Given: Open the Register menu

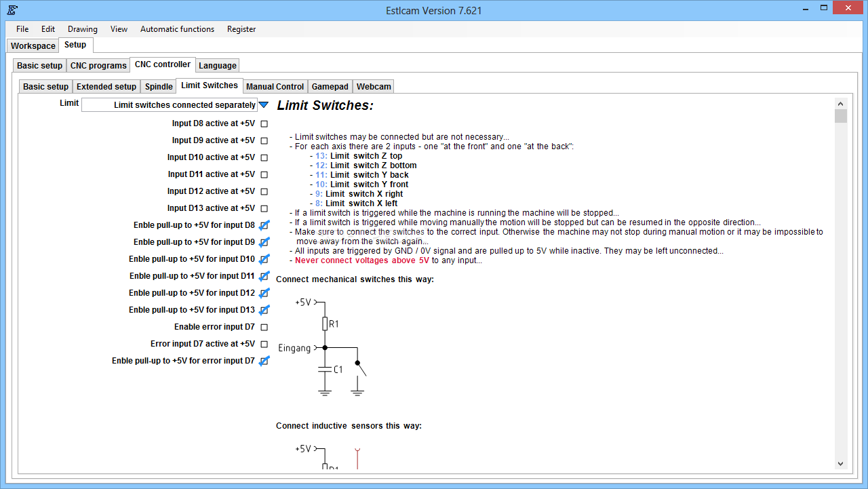Looking at the screenshot, I should pos(241,29).
